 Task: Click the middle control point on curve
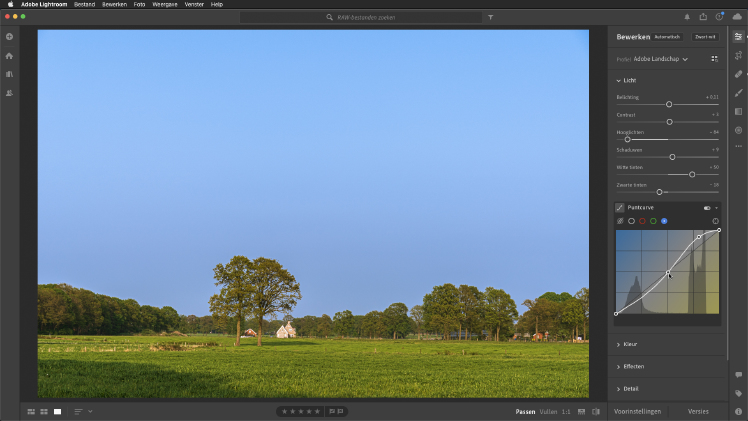(668, 273)
